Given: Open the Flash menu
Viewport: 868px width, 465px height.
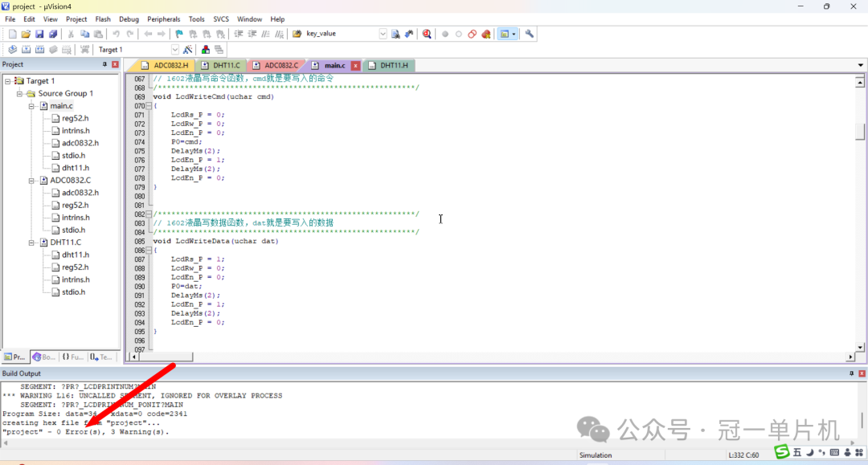Looking at the screenshot, I should click(103, 18).
